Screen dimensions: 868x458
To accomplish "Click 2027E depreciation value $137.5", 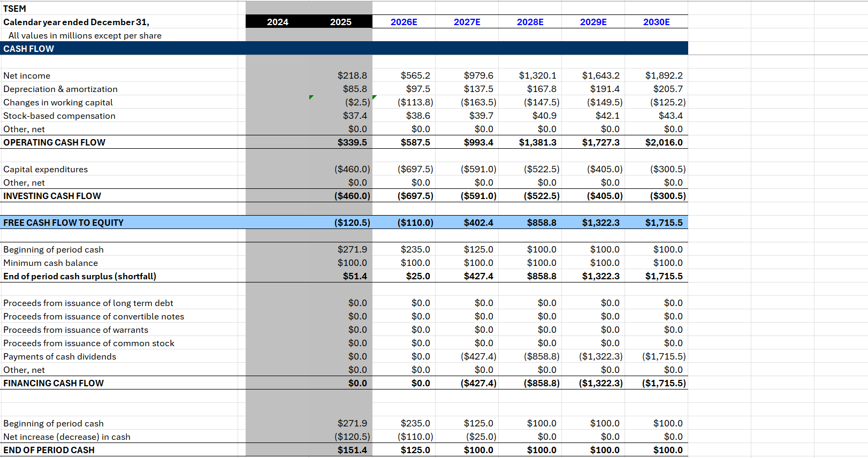I will 478,89.
